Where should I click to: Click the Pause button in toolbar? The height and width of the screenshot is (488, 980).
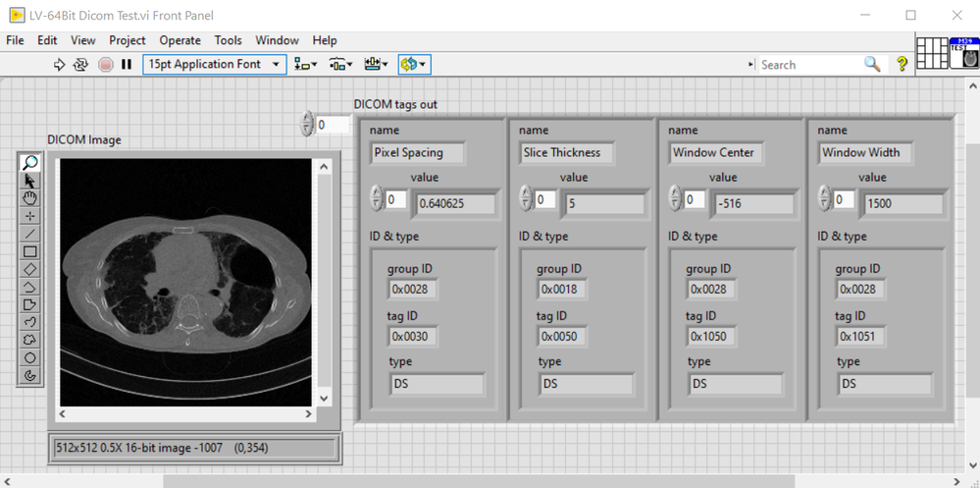point(127,65)
